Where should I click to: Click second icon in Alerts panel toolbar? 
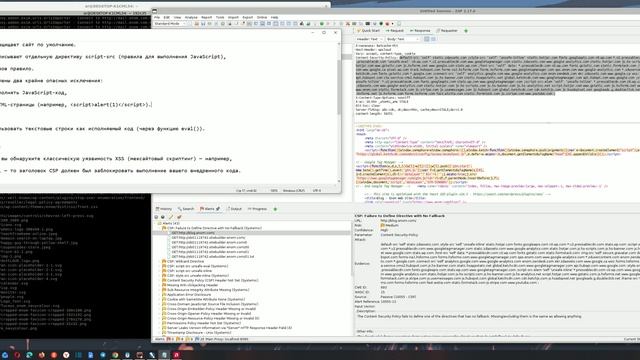tap(163, 217)
